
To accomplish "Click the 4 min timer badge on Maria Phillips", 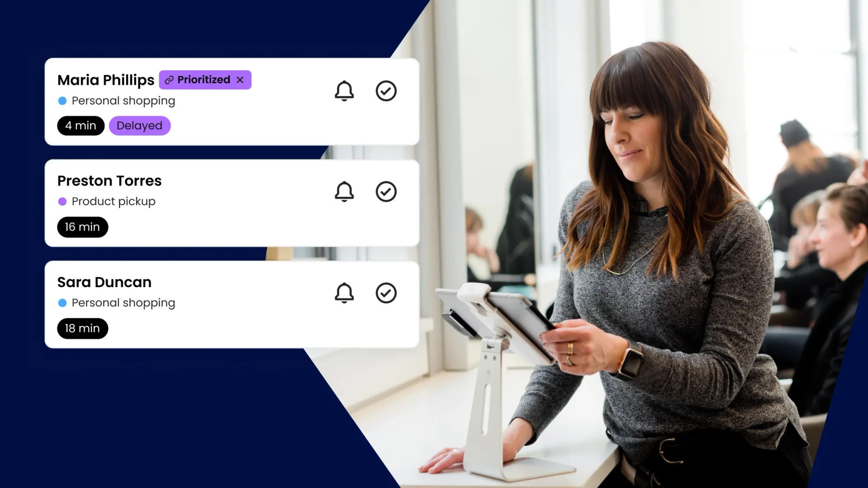I will point(80,126).
